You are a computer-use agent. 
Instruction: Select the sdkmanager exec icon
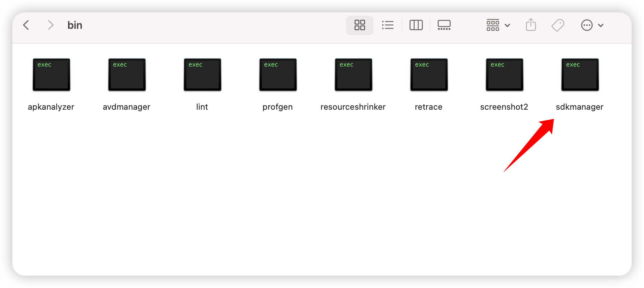pyautogui.click(x=580, y=74)
